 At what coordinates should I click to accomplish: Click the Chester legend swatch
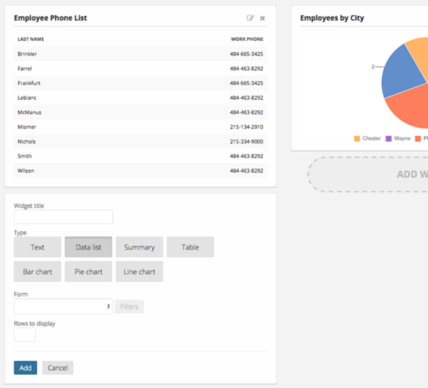tap(357, 139)
